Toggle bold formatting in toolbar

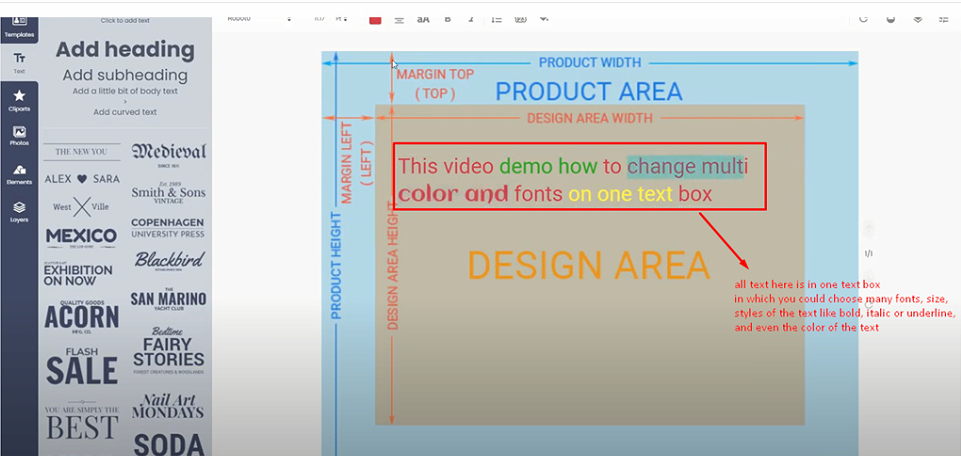pos(447,18)
